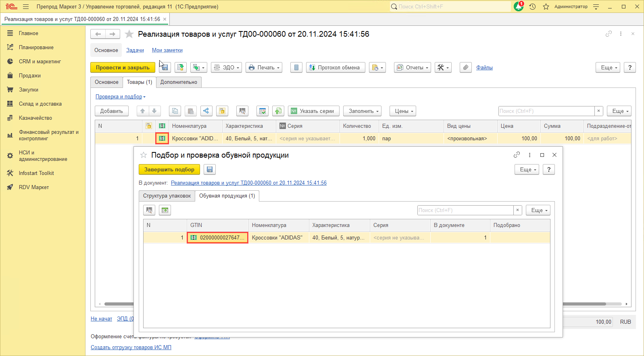644x356 pixels.
Task: Open the favorites star in the title bar
Action: tap(546, 6)
